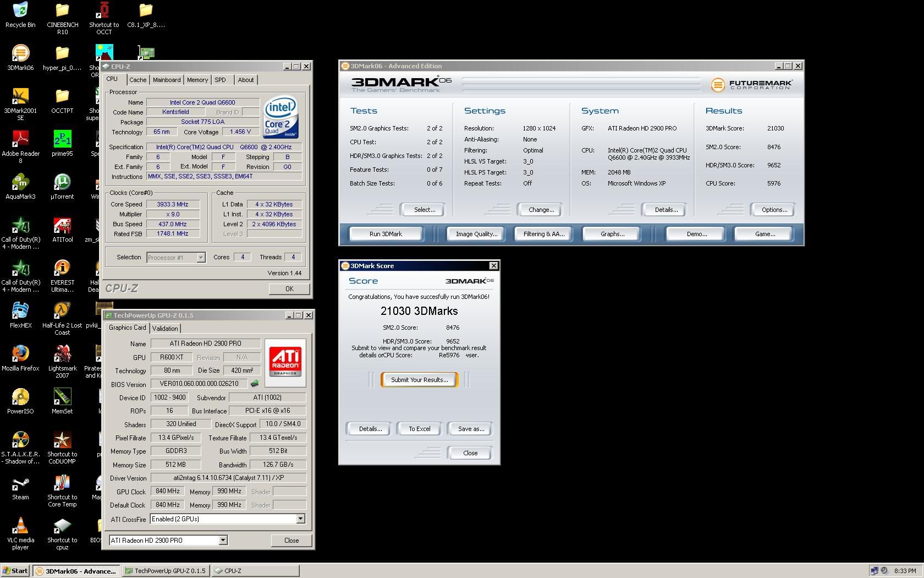This screenshot has width=924, height=578.
Task: Click the Graphs button in 3DMark06
Action: point(612,234)
